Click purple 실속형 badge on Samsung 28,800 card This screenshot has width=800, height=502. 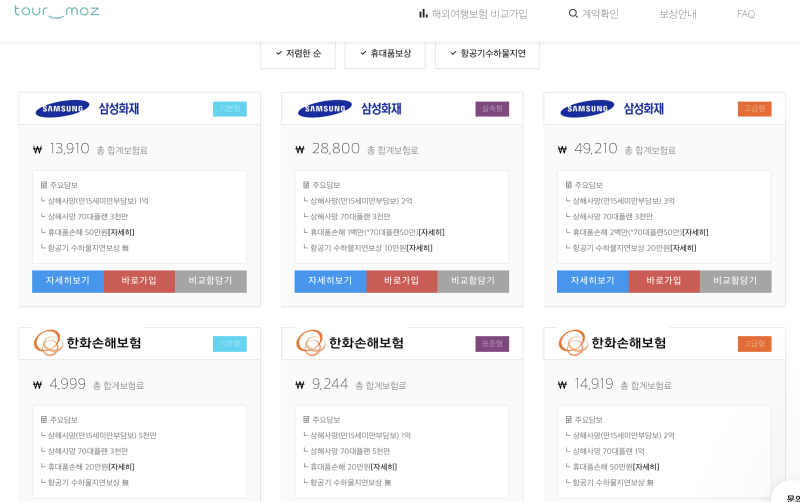point(492,109)
